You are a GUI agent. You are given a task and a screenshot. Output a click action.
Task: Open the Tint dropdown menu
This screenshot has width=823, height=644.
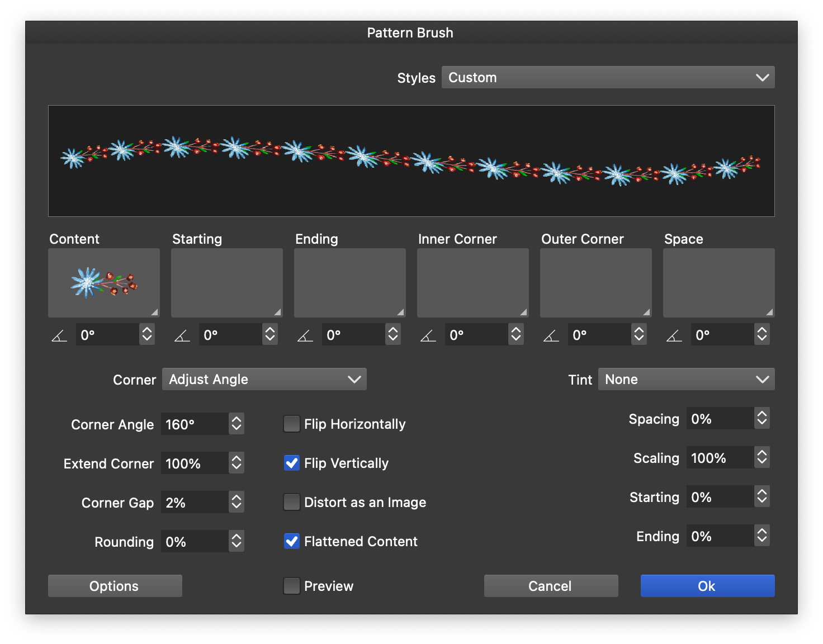(686, 380)
